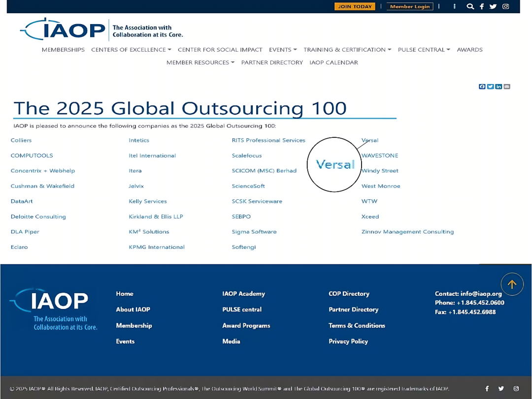The height and width of the screenshot is (399, 532).
Task: Click the Facebook icon in bottom copyright bar
Action: point(487,389)
